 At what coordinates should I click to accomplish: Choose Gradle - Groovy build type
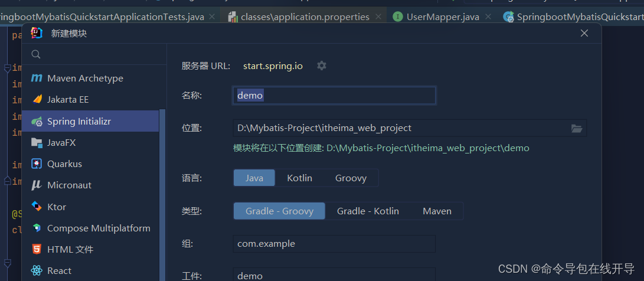[279, 211]
